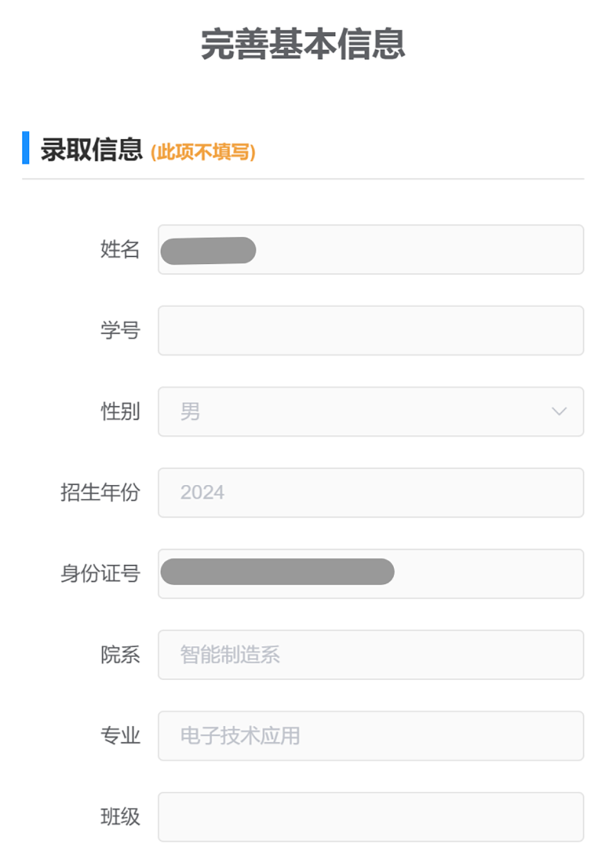The height and width of the screenshot is (868, 605).
Task: Click the 完善基本信息 page title
Action: click(302, 44)
